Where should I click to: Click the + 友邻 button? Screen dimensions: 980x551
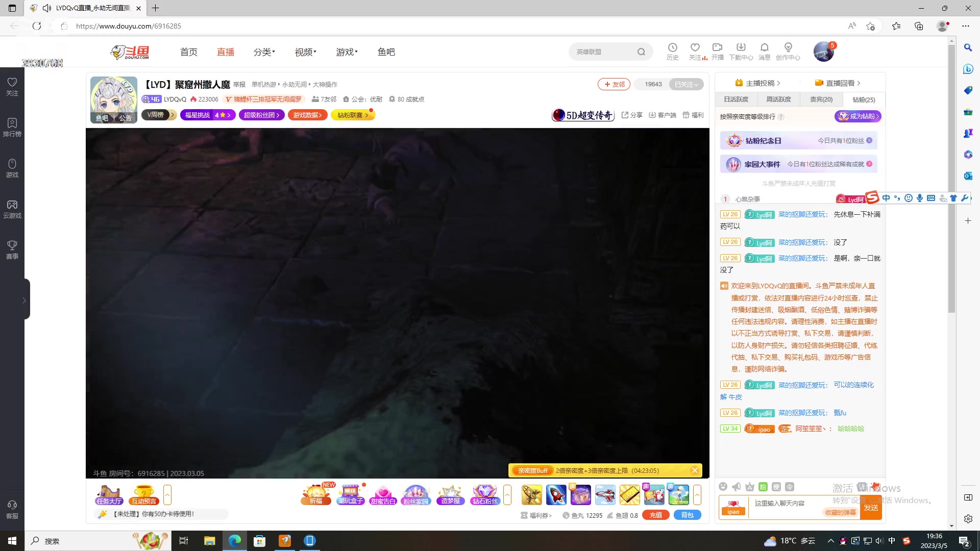coord(614,84)
